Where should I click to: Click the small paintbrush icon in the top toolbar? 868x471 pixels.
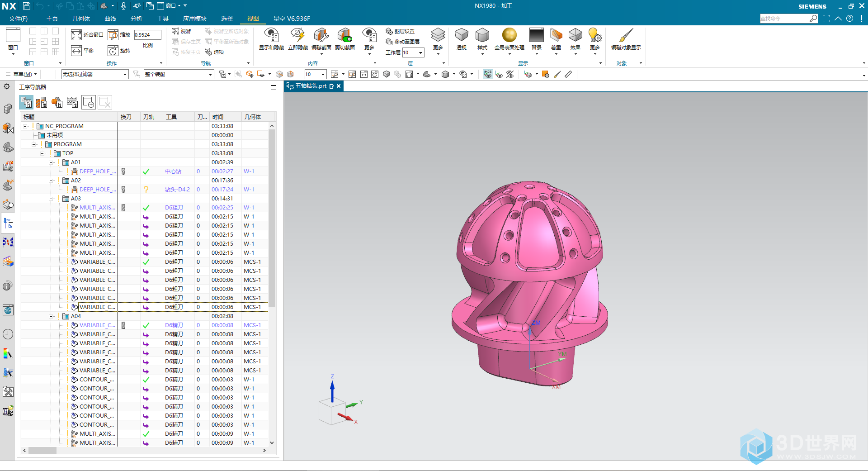(557, 74)
